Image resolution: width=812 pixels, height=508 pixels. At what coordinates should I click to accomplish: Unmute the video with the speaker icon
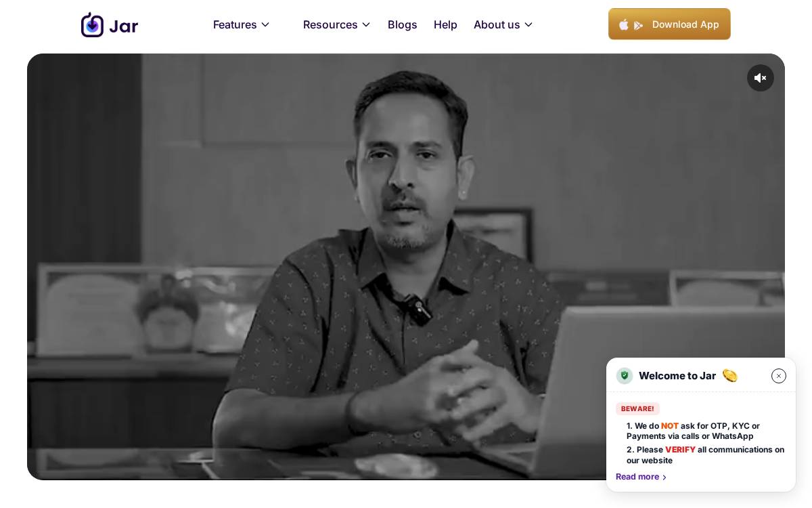(x=761, y=78)
